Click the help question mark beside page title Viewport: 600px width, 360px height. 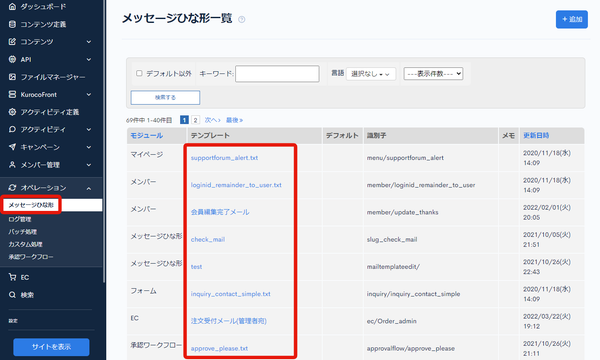pos(241,20)
